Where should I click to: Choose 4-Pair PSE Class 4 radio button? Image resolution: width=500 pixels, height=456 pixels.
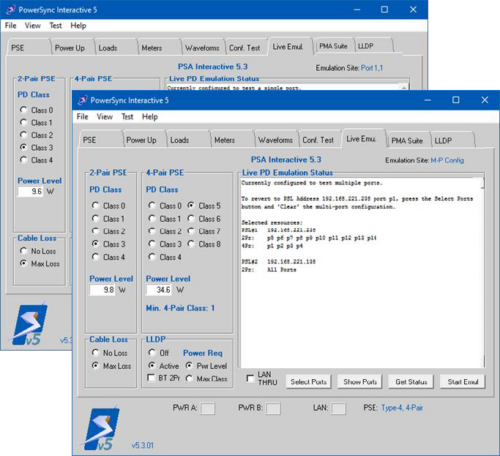pos(152,257)
